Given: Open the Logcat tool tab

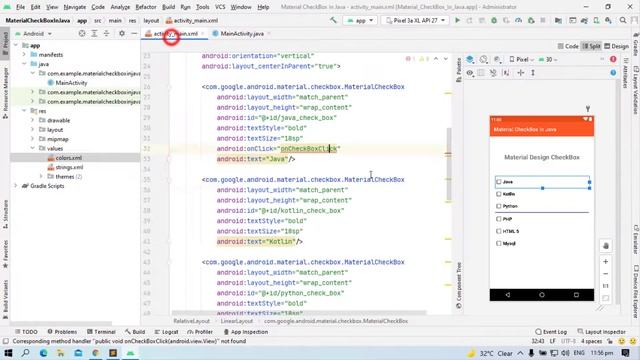Looking at the screenshot, I should pos(167,332).
